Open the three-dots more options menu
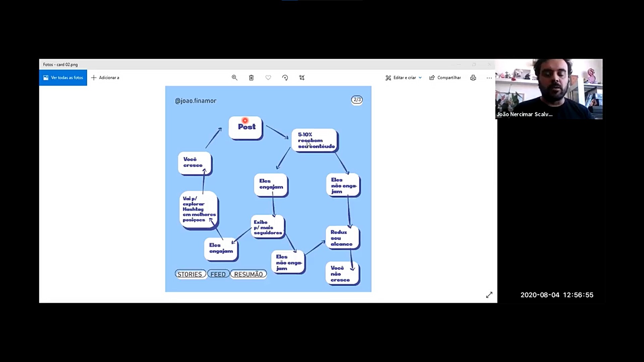Screen dimensions: 644x362 (489, 78)
